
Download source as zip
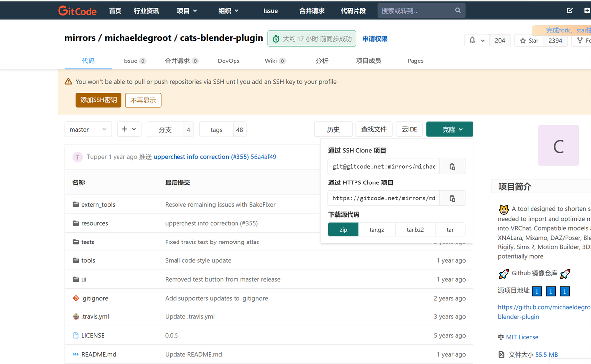click(x=343, y=230)
